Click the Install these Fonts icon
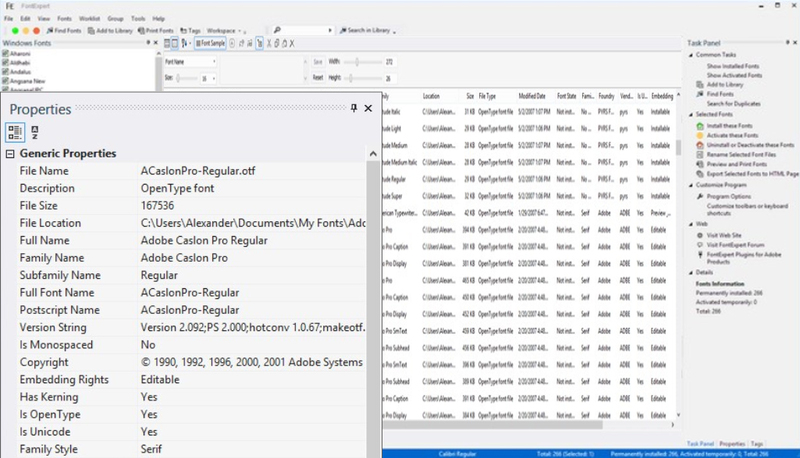 click(700, 125)
